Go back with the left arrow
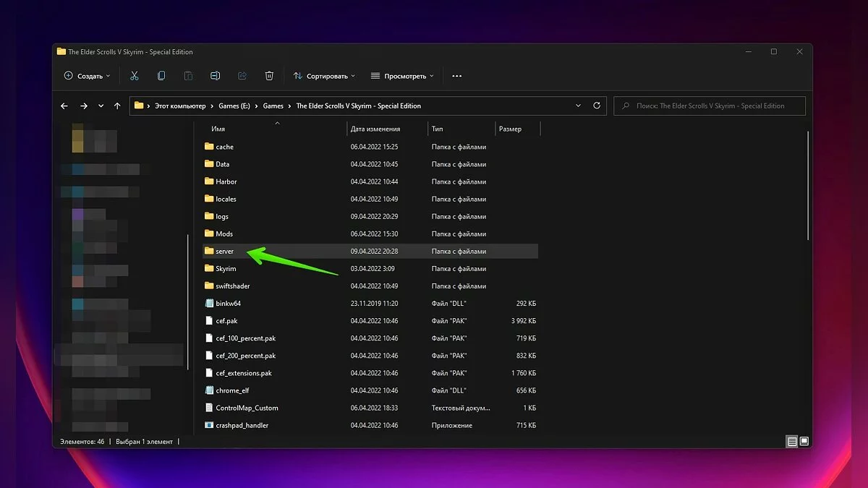 tap(64, 106)
